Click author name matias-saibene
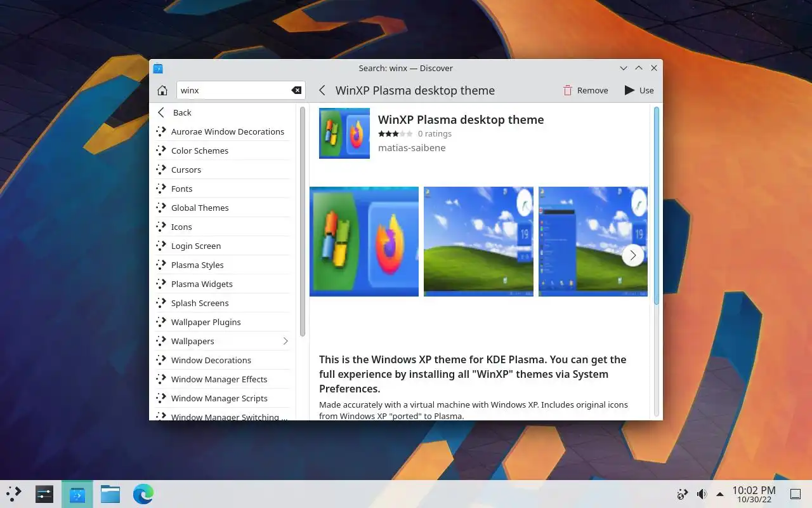 point(412,148)
